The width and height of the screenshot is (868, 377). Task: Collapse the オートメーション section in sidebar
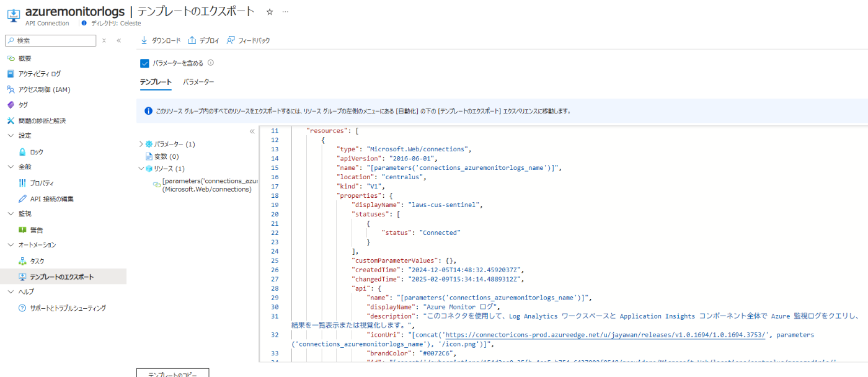coord(11,245)
